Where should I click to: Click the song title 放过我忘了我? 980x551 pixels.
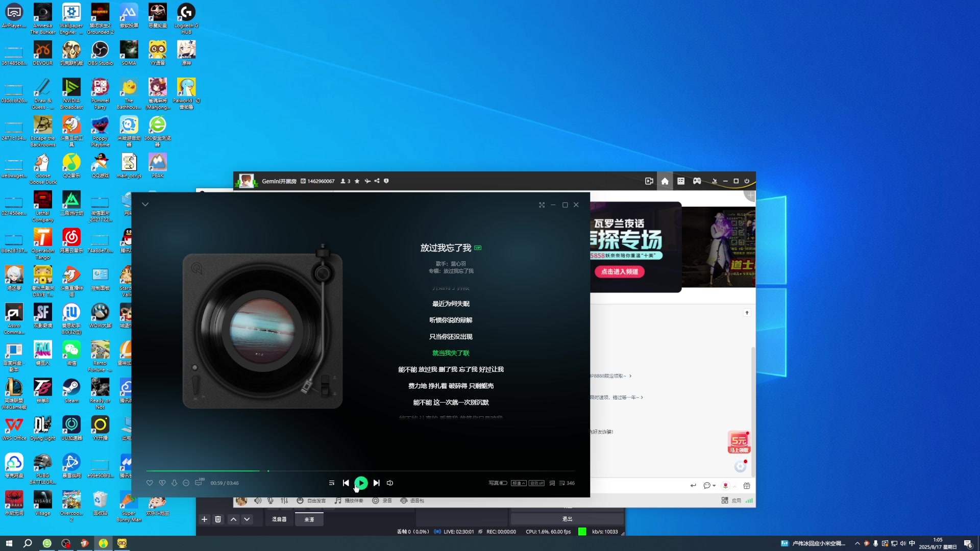pos(446,247)
